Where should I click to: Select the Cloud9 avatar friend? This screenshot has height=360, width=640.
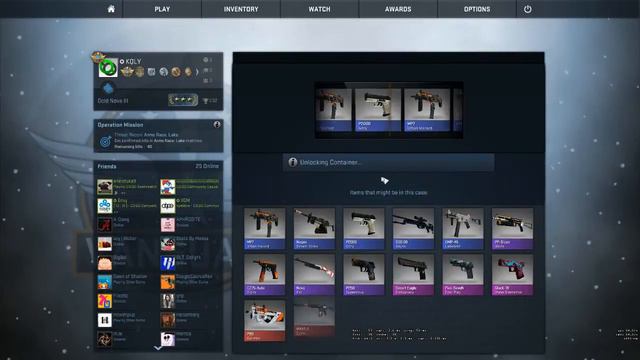pos(104,206)
